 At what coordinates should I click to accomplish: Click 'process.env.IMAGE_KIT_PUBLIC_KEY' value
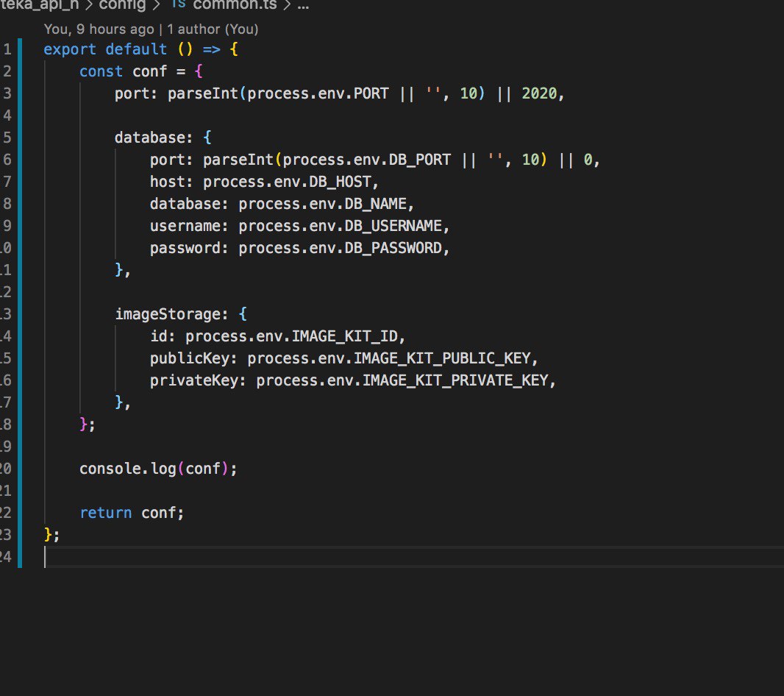pyautogui.click(x=389, y=358)
